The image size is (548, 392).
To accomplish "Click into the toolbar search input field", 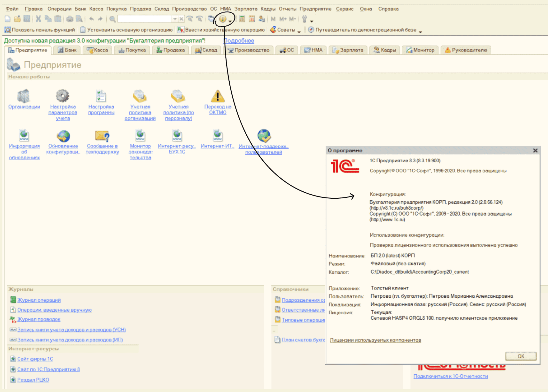I will 145,19.
